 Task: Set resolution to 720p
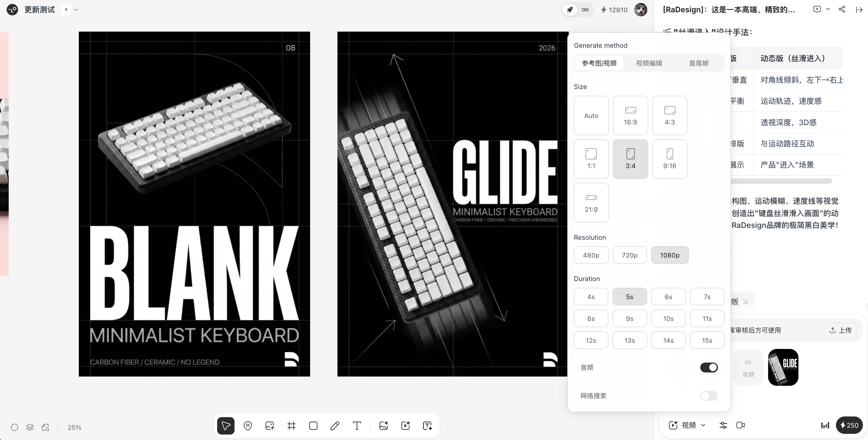pyautogui.click(x=630, y=255)
